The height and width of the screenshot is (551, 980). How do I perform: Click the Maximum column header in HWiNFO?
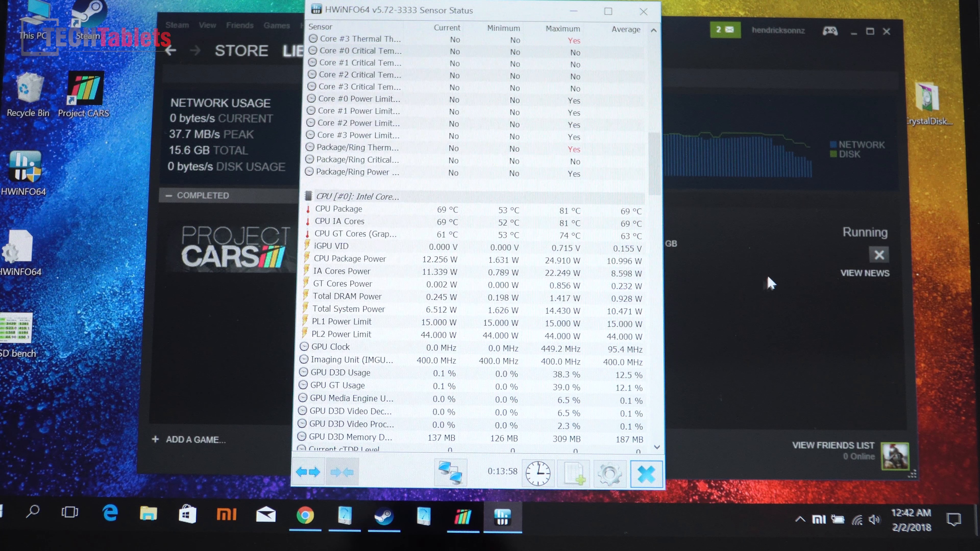pyautogui.click(x=563, y=29)
